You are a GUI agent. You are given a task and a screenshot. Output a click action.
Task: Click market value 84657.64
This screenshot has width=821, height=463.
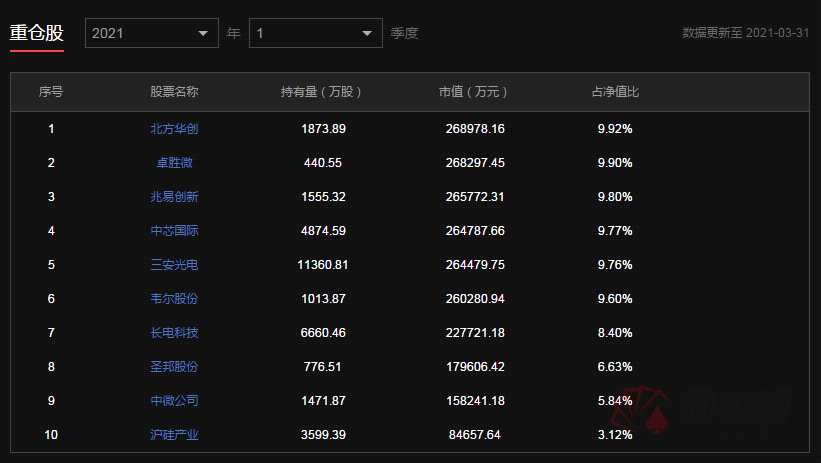pyautogui.click(x=474, y=435)
